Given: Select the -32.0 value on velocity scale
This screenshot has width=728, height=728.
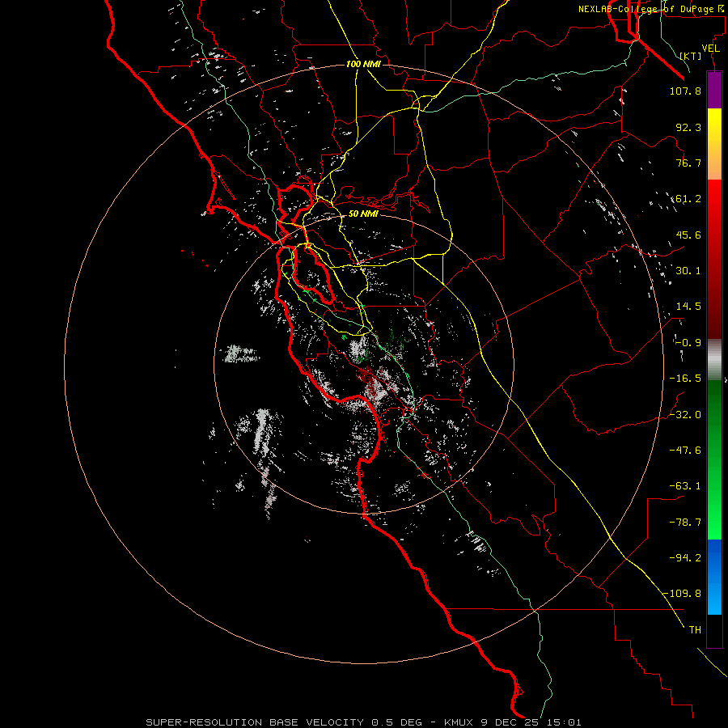Looking at the screenshot, I should click(x=685, y=415).
